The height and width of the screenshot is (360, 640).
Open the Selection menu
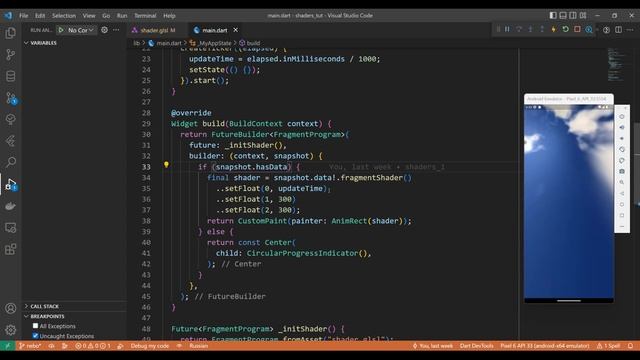[x=64, y=16]
